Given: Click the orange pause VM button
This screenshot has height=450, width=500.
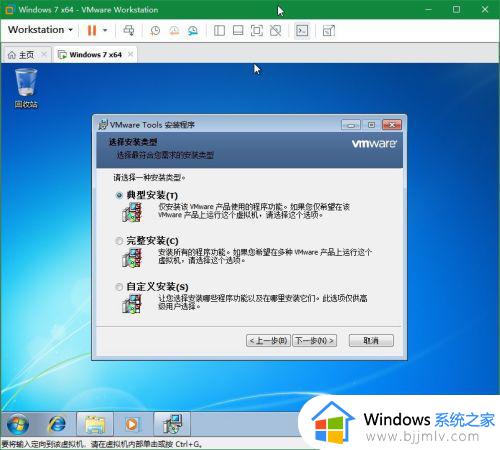Looking at the screenshot, I should [x=92, y=30].
